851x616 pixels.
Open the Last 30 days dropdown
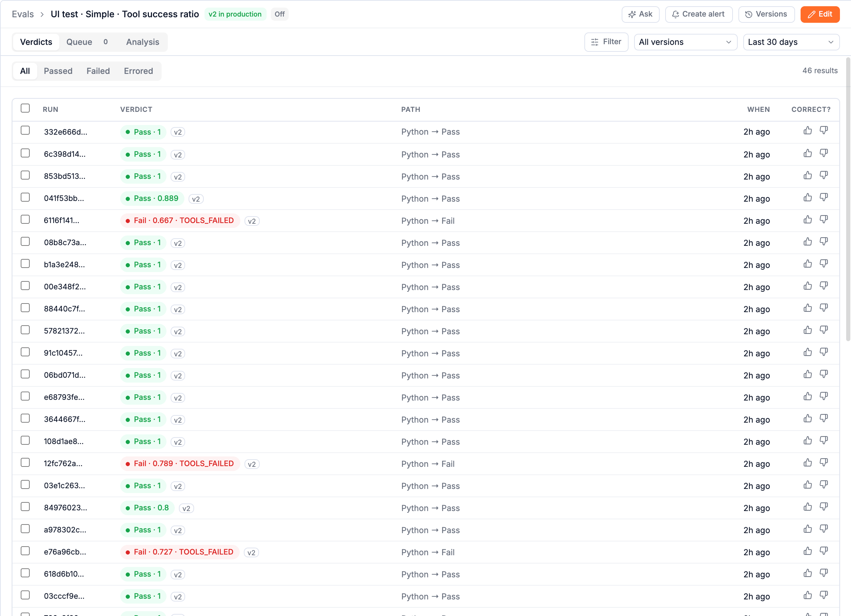[791, 42]
